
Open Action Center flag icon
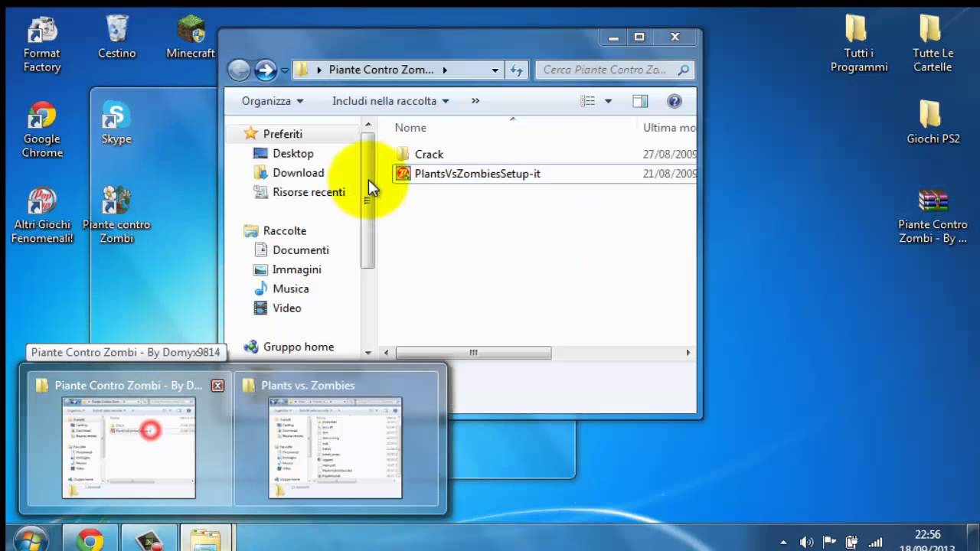pos(829,542)
